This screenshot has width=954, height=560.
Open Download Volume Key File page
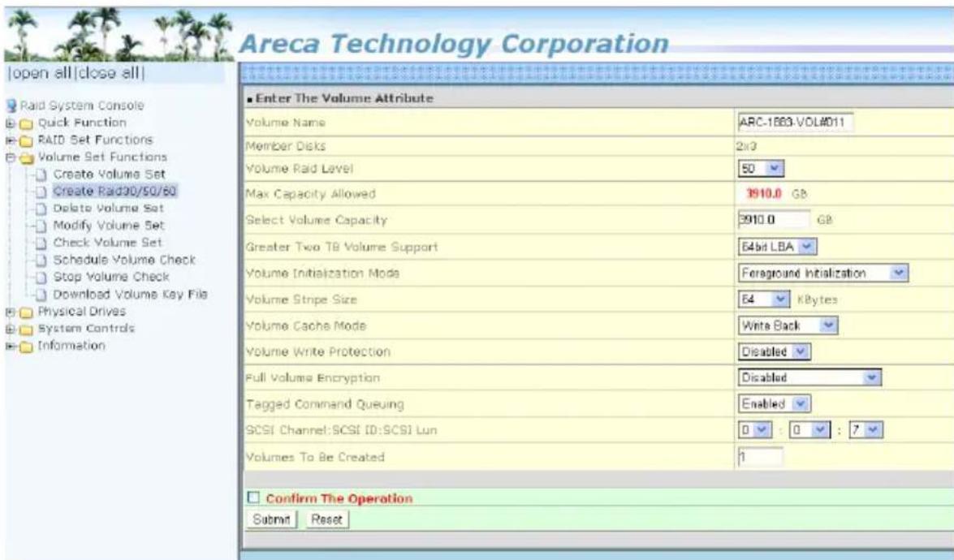point(130,295)
